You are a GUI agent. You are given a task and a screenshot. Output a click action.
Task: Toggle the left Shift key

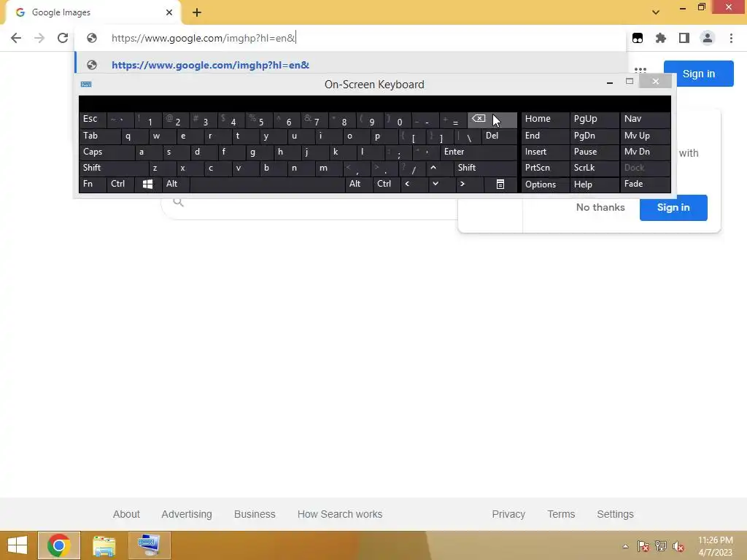point(114,168)
